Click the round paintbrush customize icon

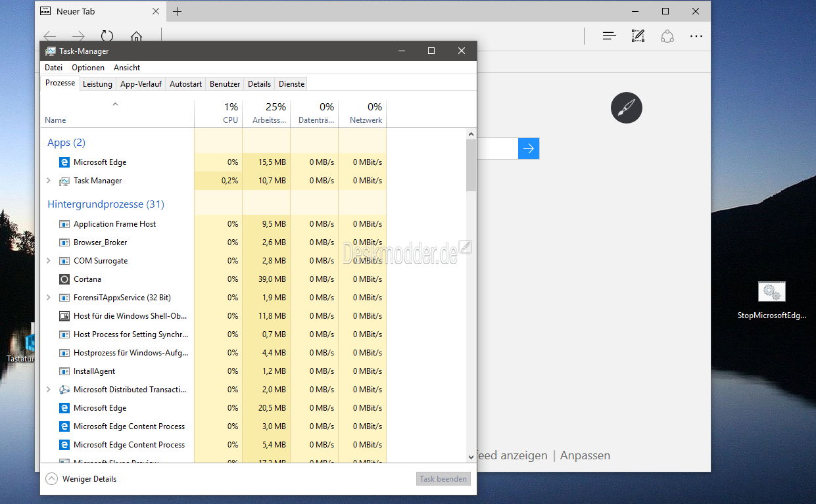[627, 108]
